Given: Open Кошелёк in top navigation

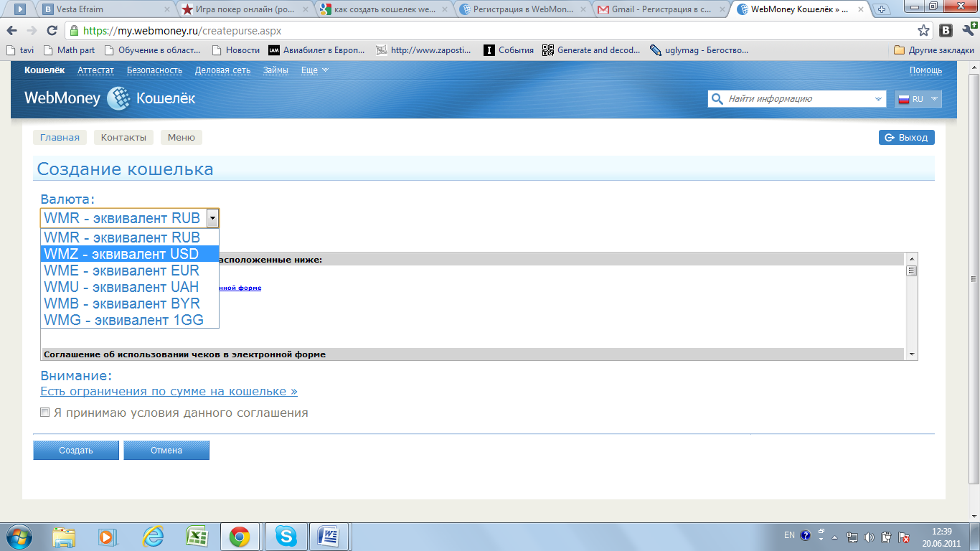Looking at the screenshot, I should pyautogui.click(x=44, y=70).
